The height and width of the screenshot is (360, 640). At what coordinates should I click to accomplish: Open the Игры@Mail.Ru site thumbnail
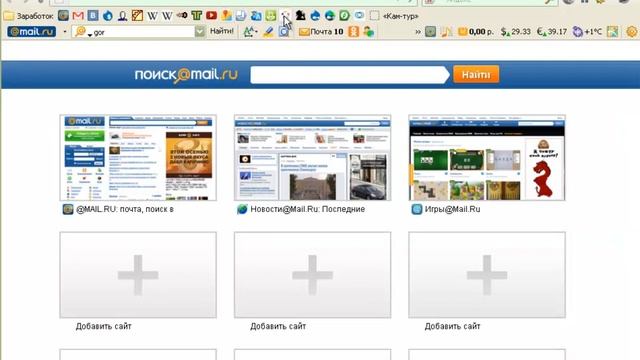[x=487, y=158]
